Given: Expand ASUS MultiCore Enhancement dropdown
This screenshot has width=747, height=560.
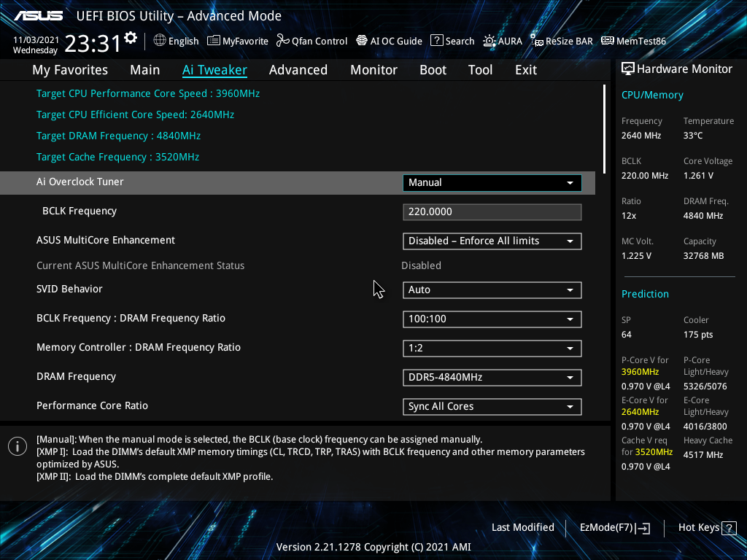Looking at the screenshot, I should [492, 241].
